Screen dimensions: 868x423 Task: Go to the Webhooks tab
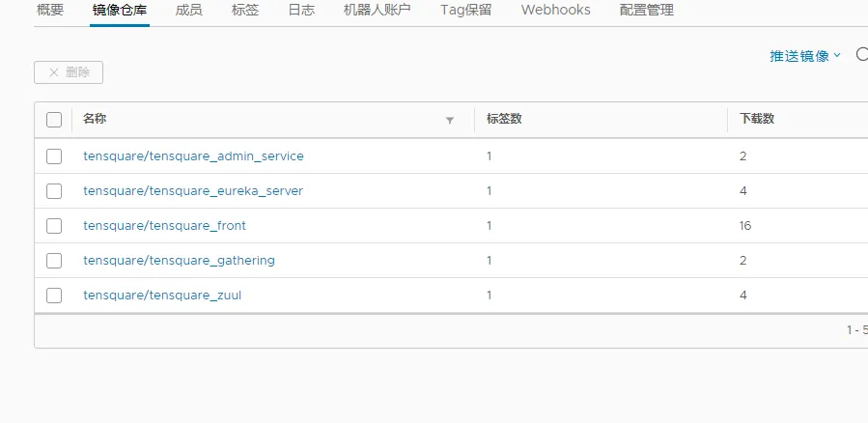tap(556, 11)
